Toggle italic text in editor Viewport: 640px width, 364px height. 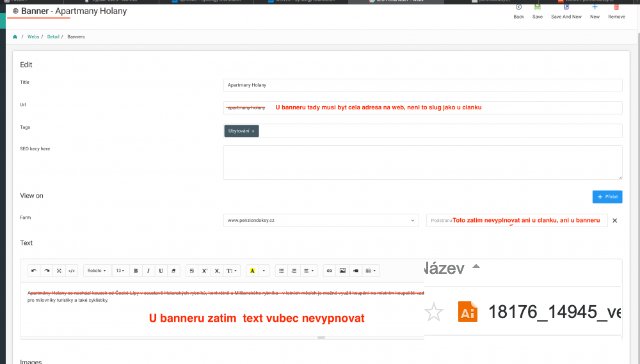tap(148, 271)
